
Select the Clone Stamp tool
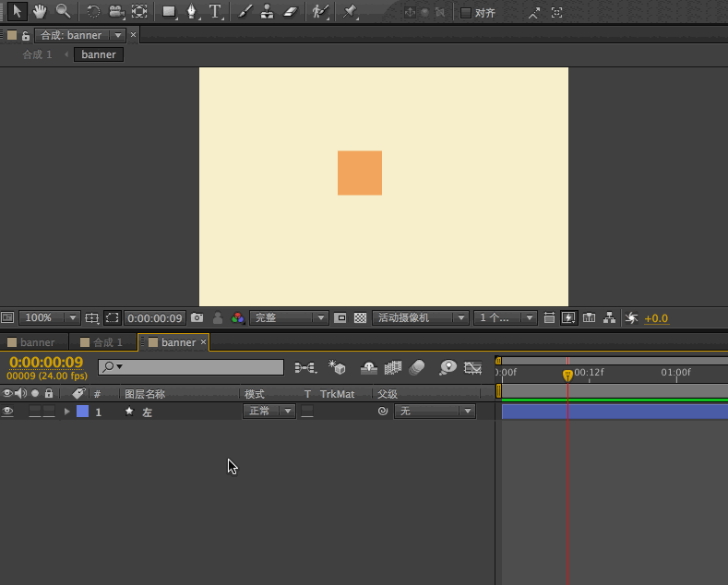[x=267, y=12]
